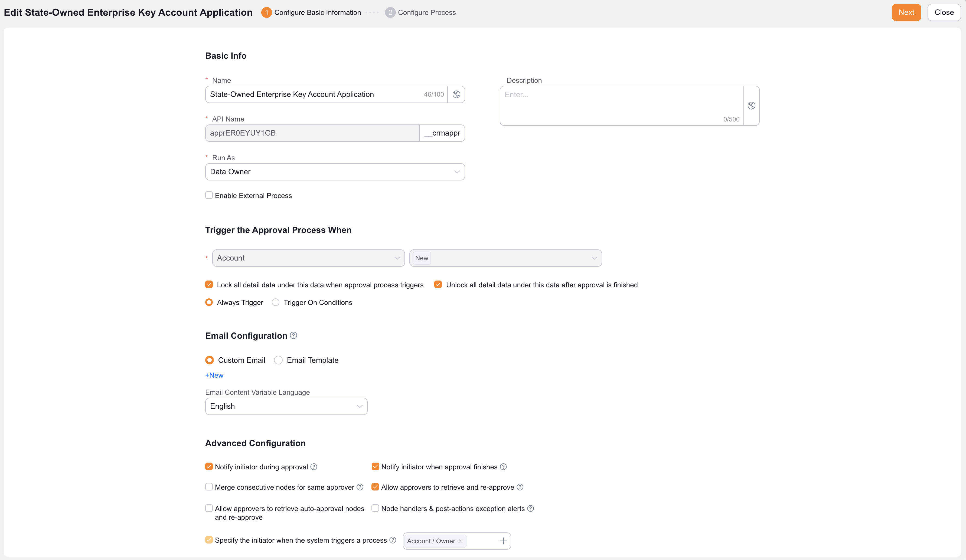Open the Email Content Variable Language dropdown
This screenshot has width=966, height=560.
(x=286, y=406)
